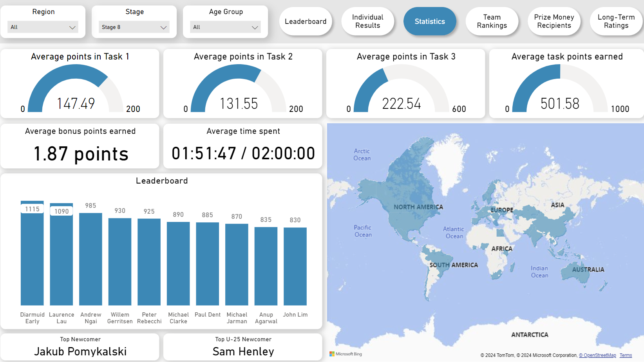The height and width of the screenshot is (362, 644).
Task: Select John Lim's bar in chart
Action: pyautogui.click(x=295, y=266)
